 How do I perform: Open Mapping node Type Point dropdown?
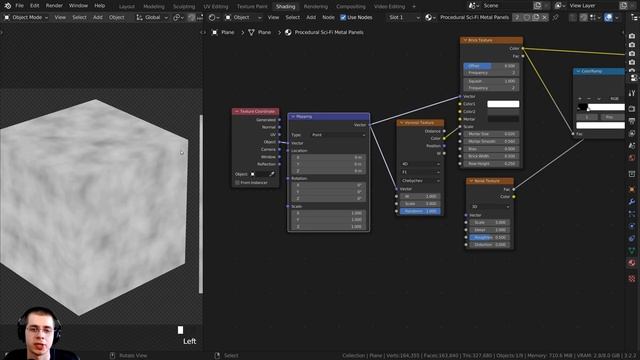339,135
